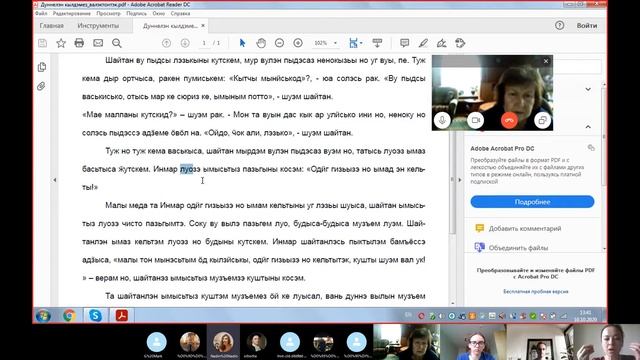Zoom out with the minus icon
The height and width of the screenshot is (360, 640).
point(279,43)
